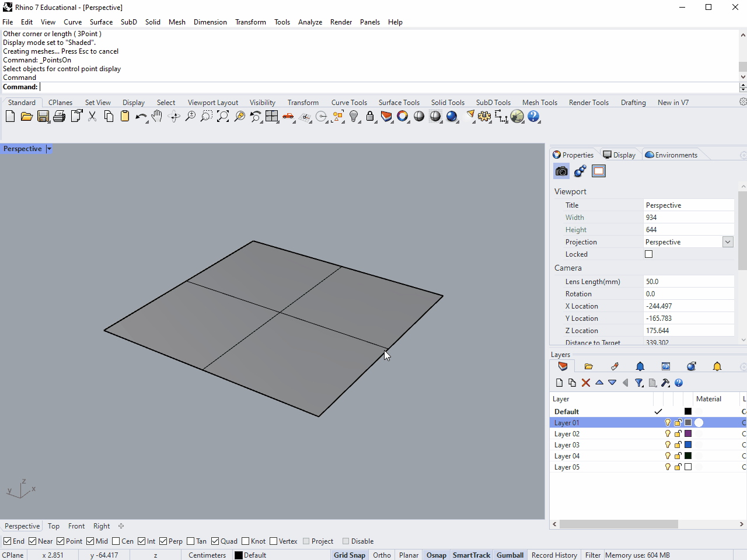747x560 pixels.
Task: Click the Options gear icon in toolbar
Action: [484, 117]
